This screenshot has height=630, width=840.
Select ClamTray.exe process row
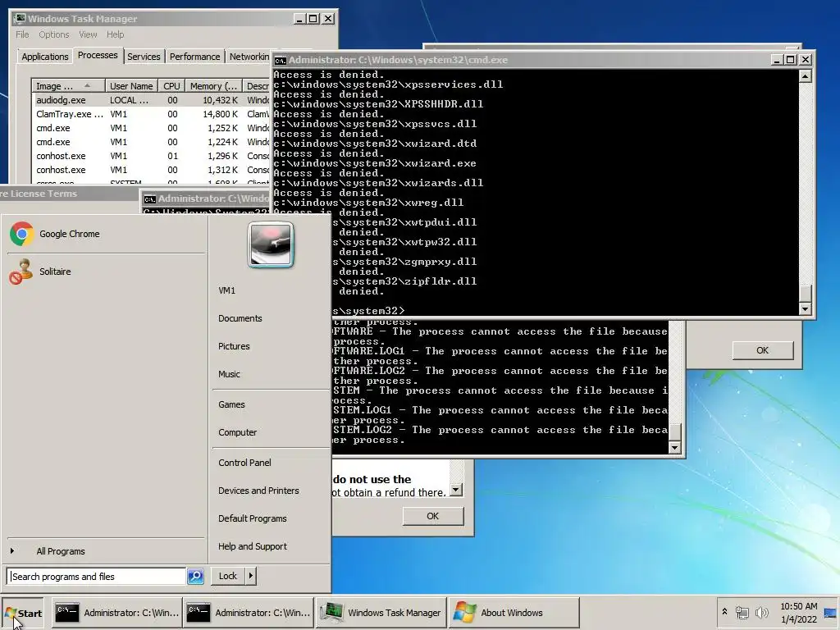pos(151,114)
